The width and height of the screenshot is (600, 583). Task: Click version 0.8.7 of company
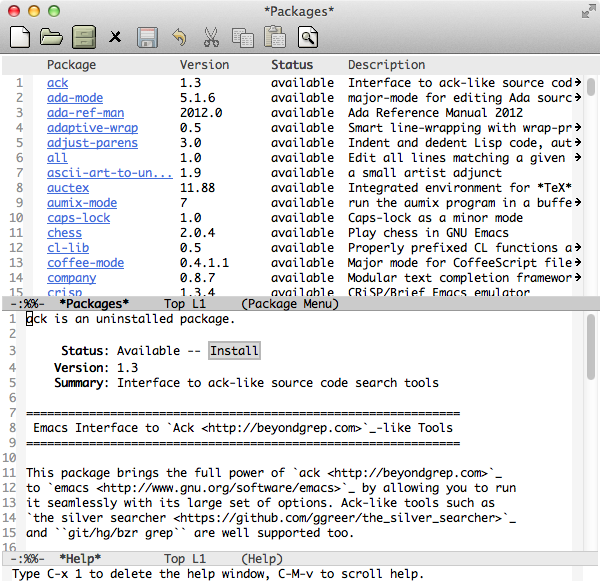click(198, 278)
